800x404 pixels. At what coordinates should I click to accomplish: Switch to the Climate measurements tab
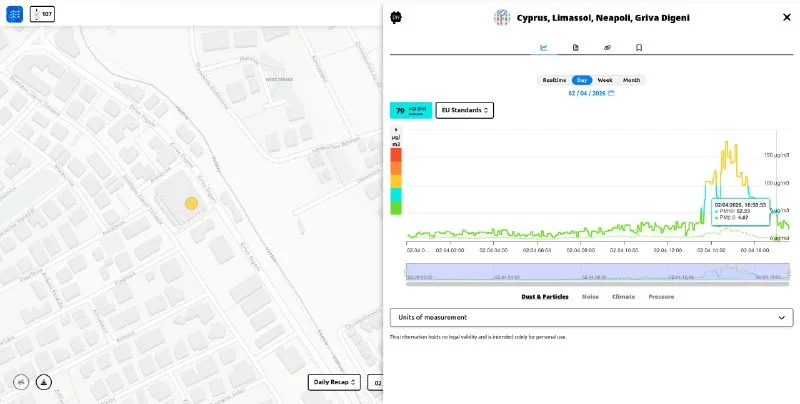coord(623,296)
